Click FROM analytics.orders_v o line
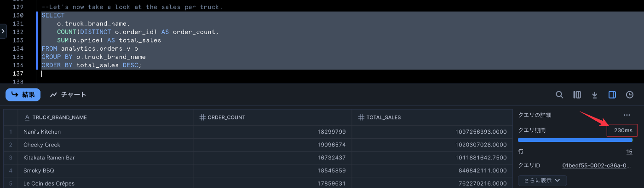This screenshot has width=644, height=188. [x=90, y=49]
